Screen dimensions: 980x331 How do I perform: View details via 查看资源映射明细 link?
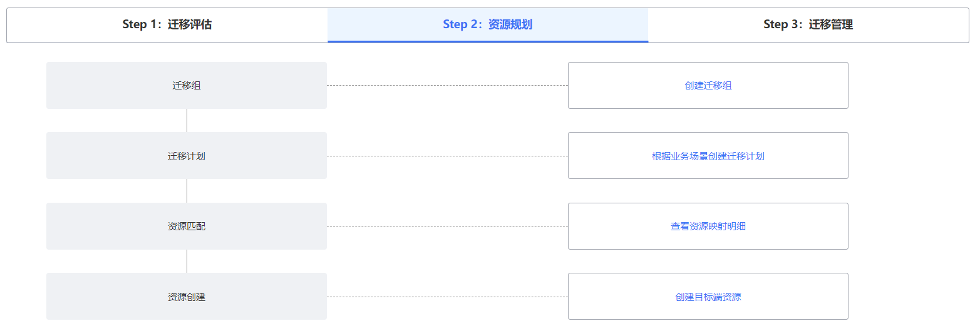(x=708, y=226)
